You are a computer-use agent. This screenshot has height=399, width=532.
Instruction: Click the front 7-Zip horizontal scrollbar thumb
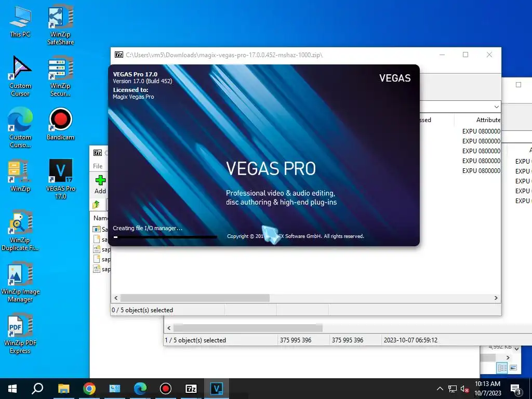click(x=195, y=298)
